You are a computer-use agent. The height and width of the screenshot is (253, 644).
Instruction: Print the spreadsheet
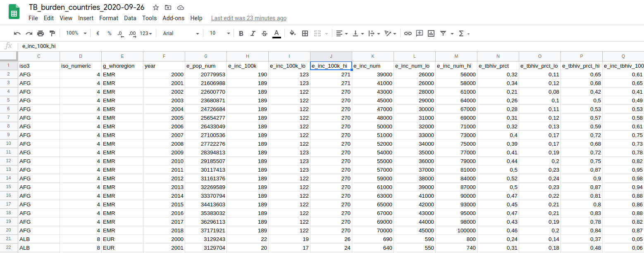pos(41,33)
